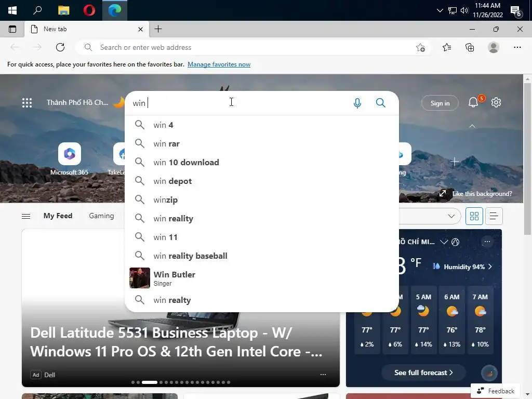Open Edge Settings and more menu

517,47
